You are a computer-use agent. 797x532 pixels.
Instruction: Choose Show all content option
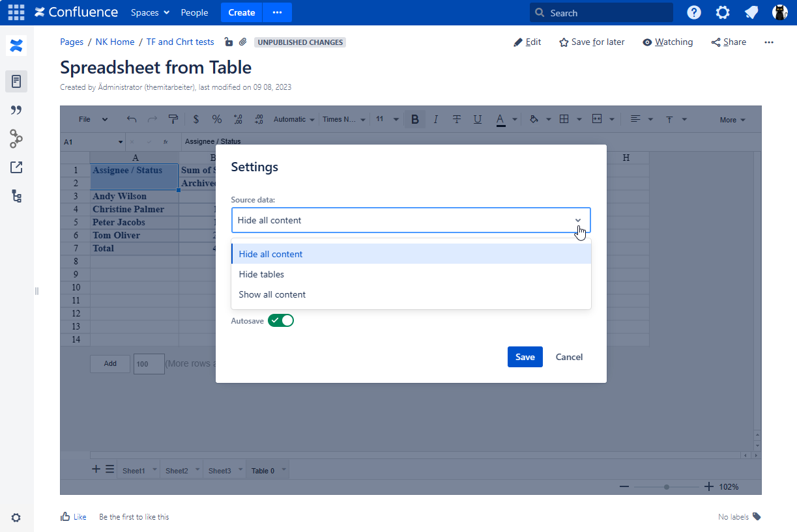[x=272, y=294]
